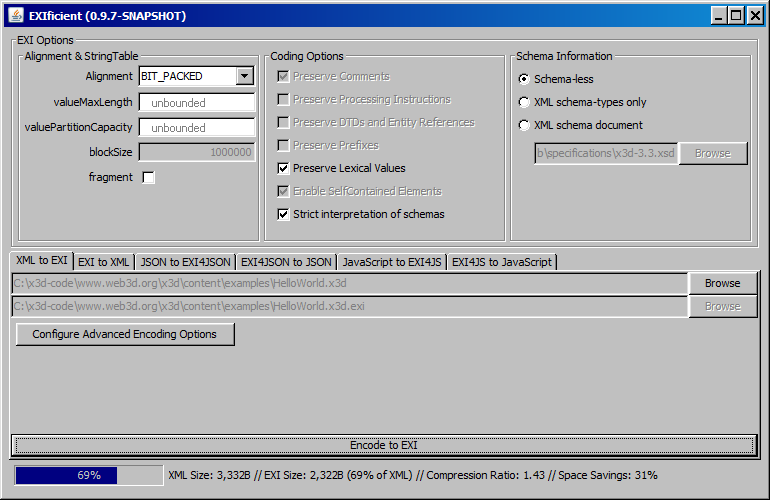Image resolution: width=770 pixels, height=500 pixels.
Task: Toggle Preserve DTDs and Entity References checkbox
Action: pos(283,122)
